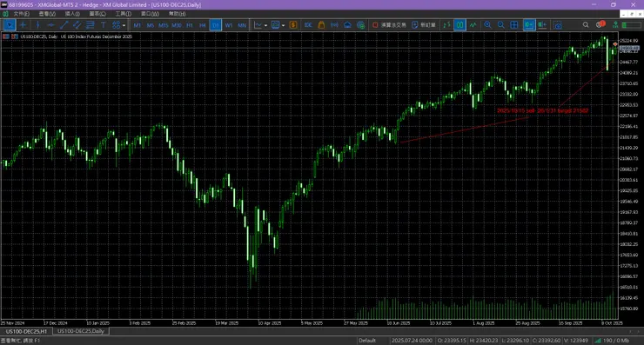Click the current price label on price axis
The height and width of the screenshot is (345, 644).
629,49
